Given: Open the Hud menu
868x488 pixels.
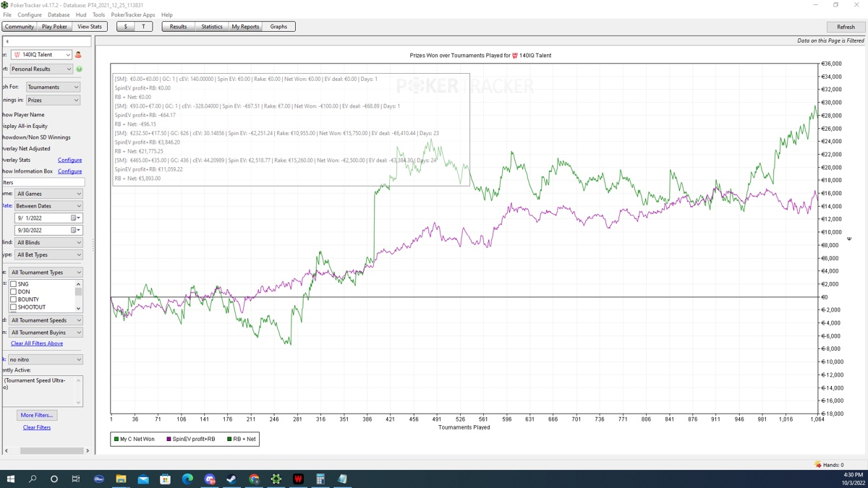Looking at the screenshot, I should coord(81,14).
